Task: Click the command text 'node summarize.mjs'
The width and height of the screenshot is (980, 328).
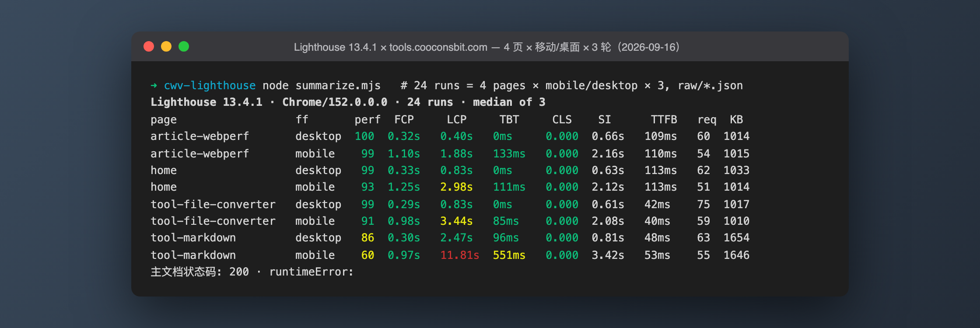Action: coord(322,85)
